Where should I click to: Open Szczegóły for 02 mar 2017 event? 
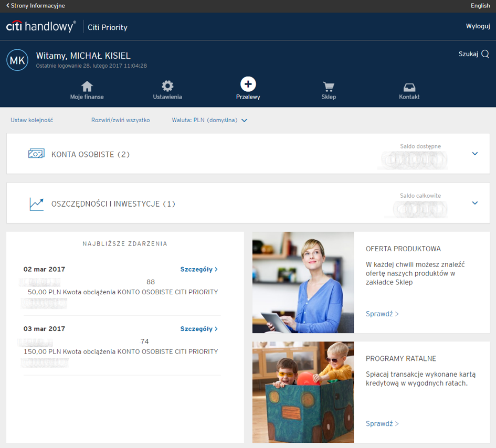coord(199,269)
